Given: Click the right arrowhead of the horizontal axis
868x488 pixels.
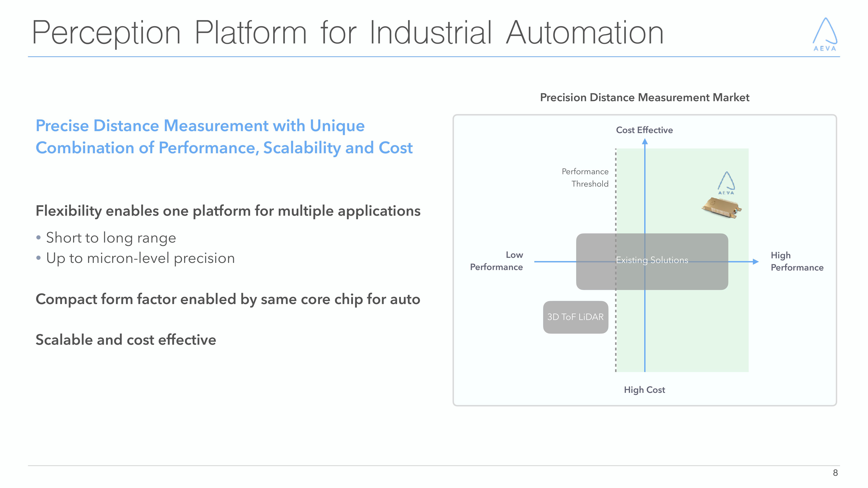Looking at the screenshot, I should click(x=756, y=262).
